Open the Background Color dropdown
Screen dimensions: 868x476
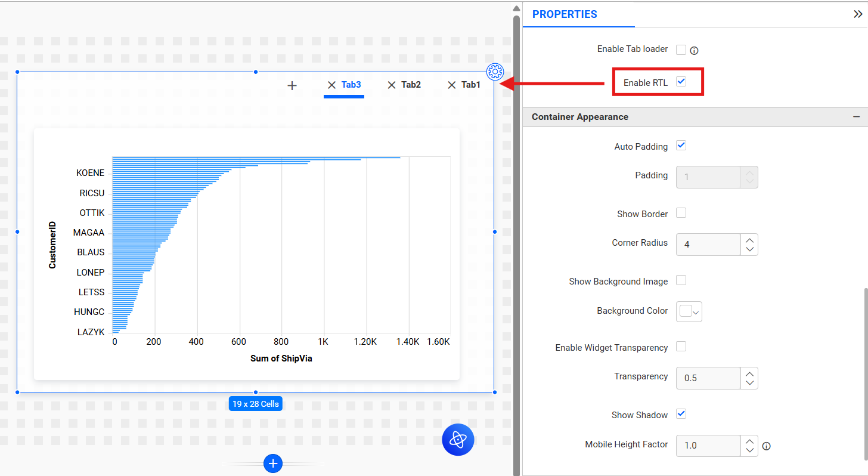point(689,311)
